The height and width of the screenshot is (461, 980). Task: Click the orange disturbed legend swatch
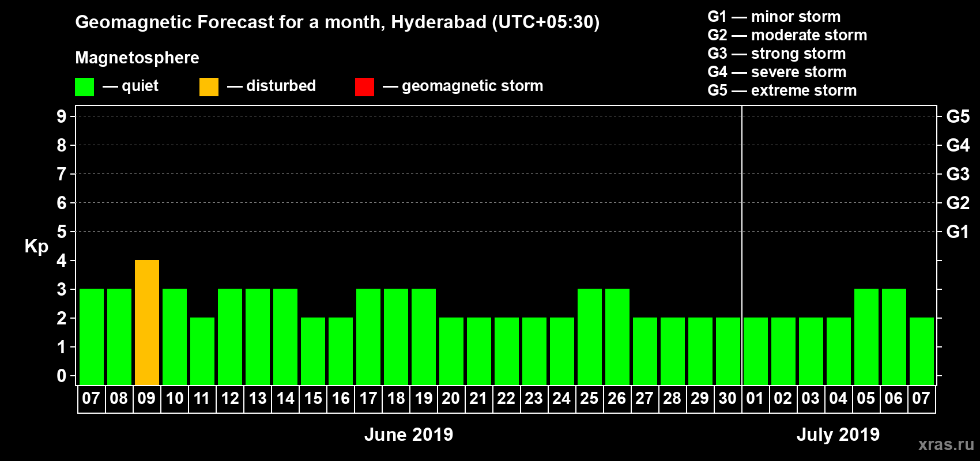pyautogui.click(x=209, y=87)
